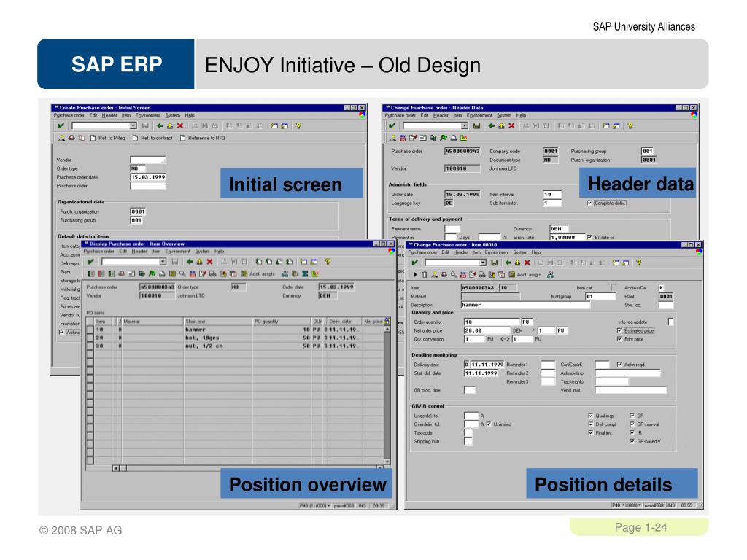The height and width of the screenshot is (560, 747).
Task: Click Acct. assgts button in Item Overview toolbar
Action: point(258,274)
